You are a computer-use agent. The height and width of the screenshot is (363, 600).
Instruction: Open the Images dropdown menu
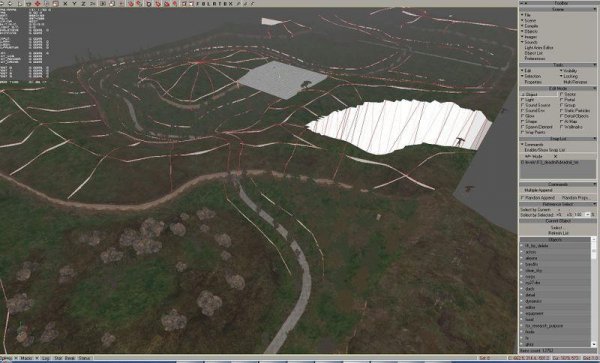click(x=529, y=37)
